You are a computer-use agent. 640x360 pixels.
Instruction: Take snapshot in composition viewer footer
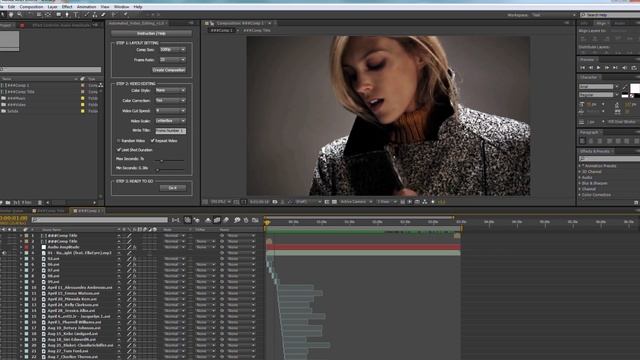coord(275,202)
